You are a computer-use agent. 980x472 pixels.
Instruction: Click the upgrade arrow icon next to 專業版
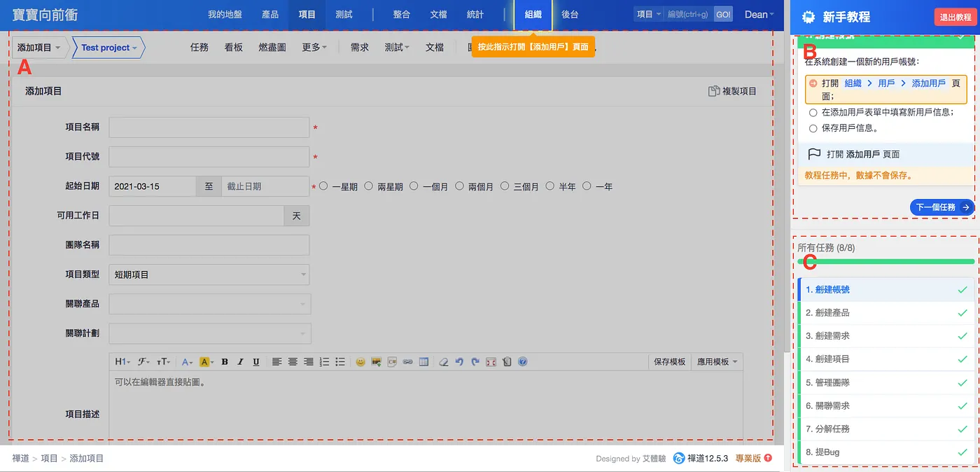768,458
